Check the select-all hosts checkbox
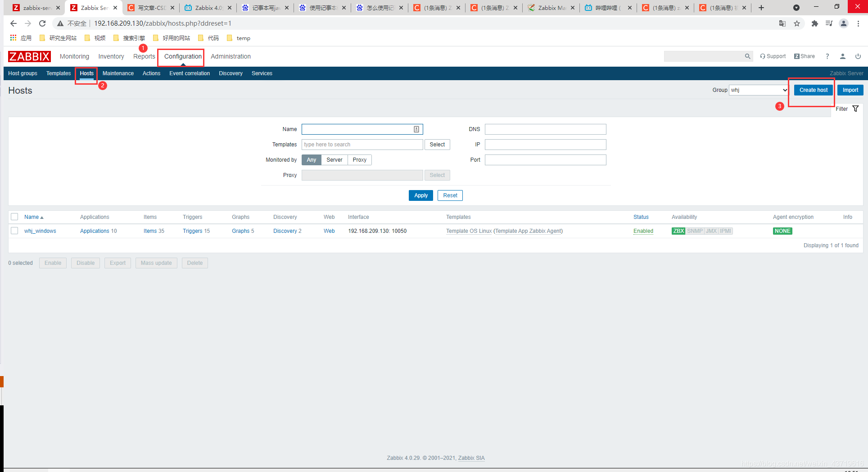The width and height of the screenshot is (868, 472). pyautogui.click(x=14, y=217)
